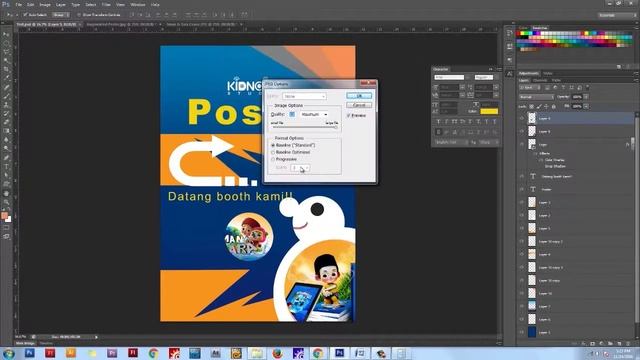Image resolution: width=640 pixels, height=360 pixels.
Task: Switch to the Paths tab
Action: pos(556,80)
